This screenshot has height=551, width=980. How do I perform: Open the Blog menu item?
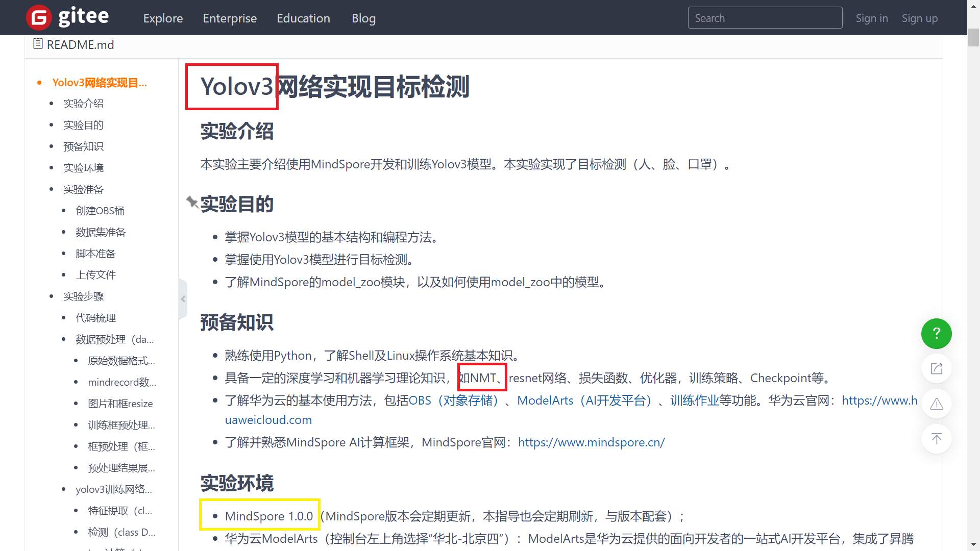pyautogui.click(x=363, y=18)
